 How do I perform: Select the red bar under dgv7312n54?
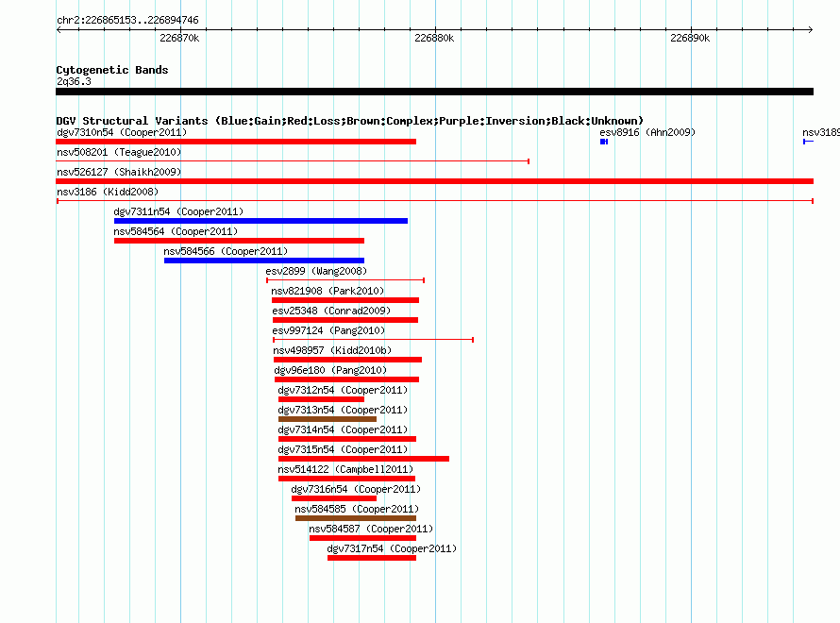coord(322,399)
